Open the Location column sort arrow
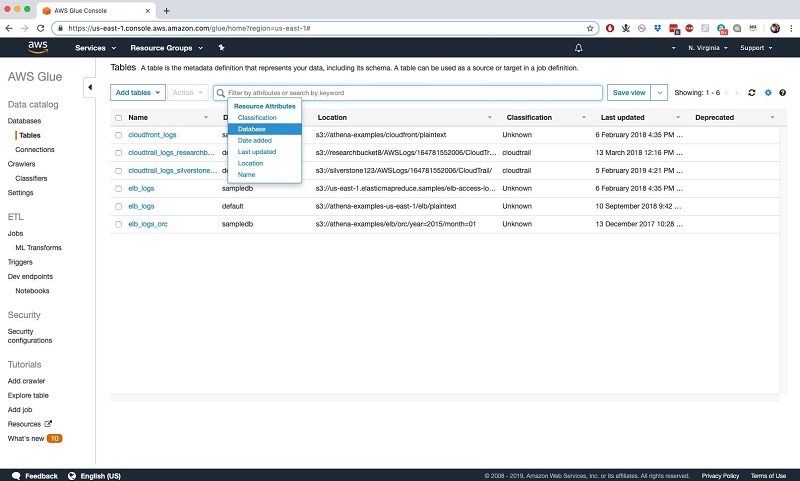Viewport: 800px width, 481px height. pos(489,117)
